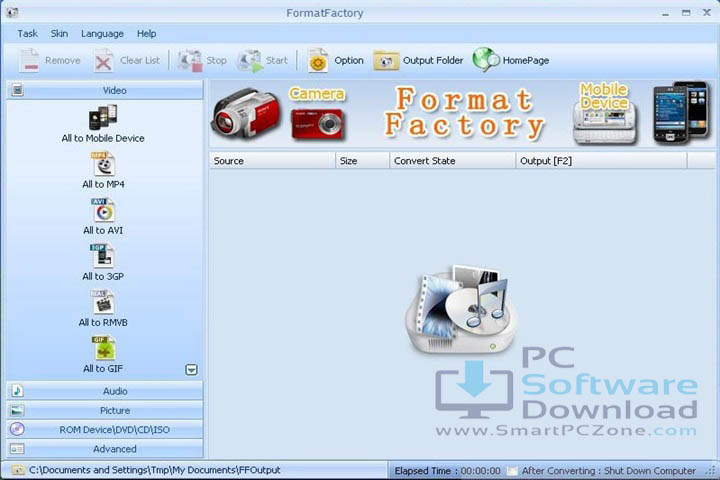Click the All to Mobile Device label
The image size is (720, 480).
103,138
